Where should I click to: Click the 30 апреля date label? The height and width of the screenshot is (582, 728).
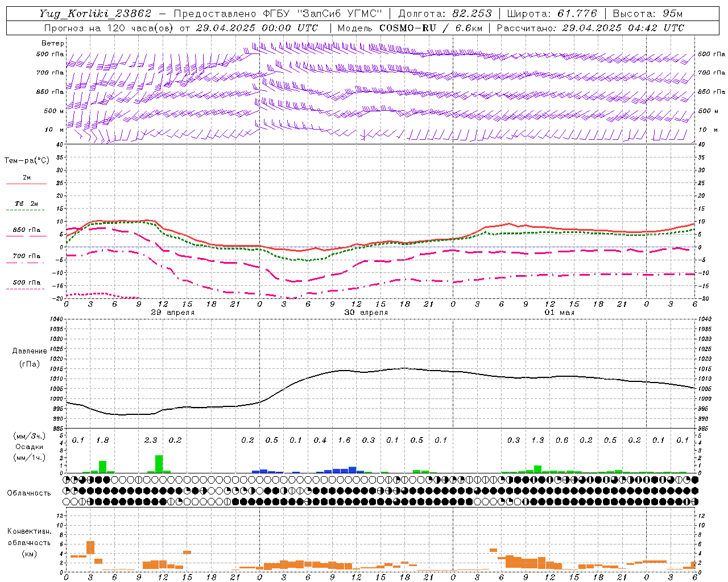(366, 313)
